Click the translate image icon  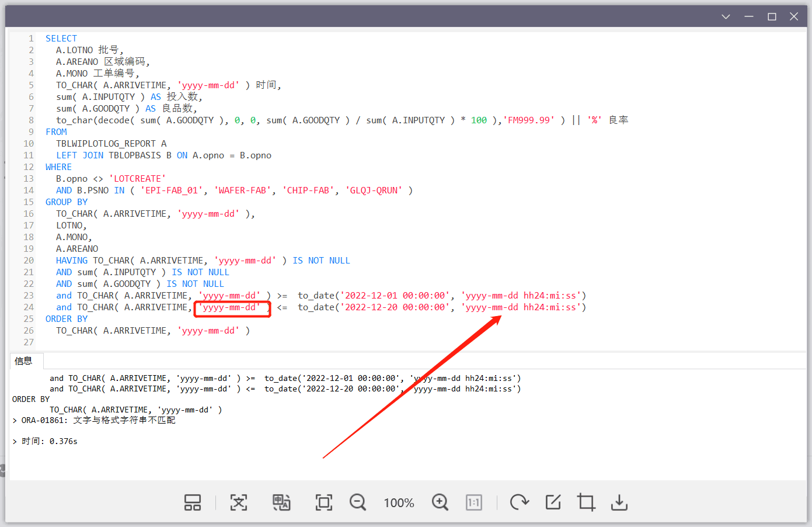click(281, 502)
